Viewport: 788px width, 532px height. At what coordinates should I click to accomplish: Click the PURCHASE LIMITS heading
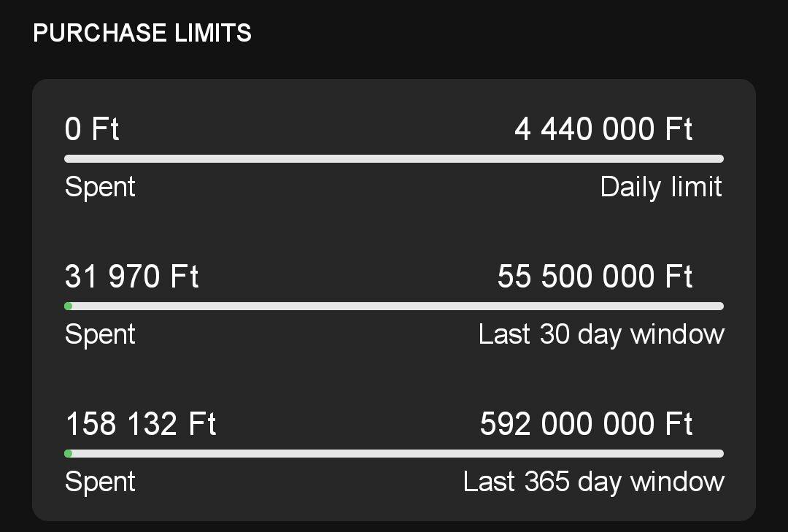[x=142, y=33]
